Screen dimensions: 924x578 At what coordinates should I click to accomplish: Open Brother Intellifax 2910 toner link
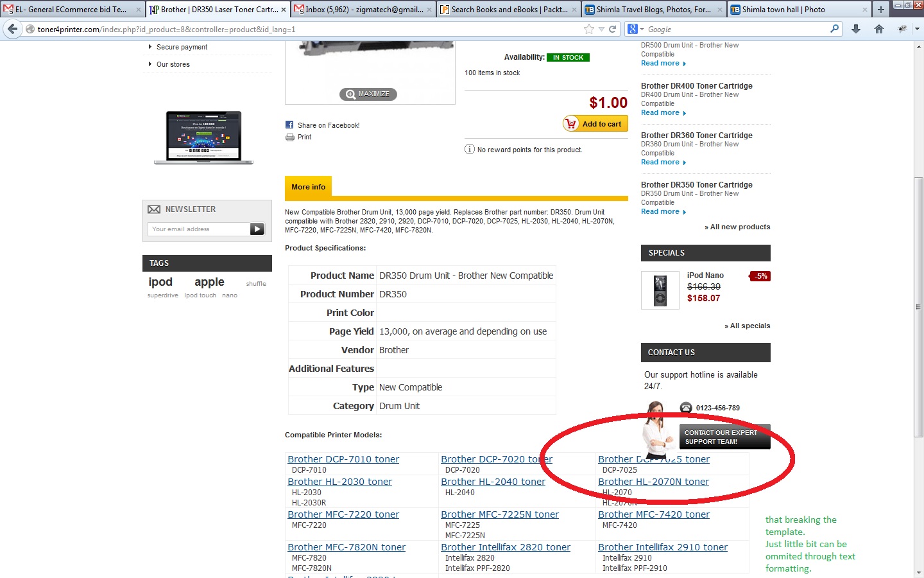[663, 547]
